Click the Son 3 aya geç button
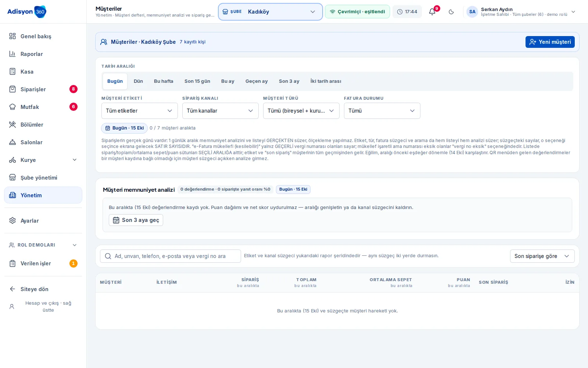Viewport: 588px width, 368px height. (x=136, y=220)
